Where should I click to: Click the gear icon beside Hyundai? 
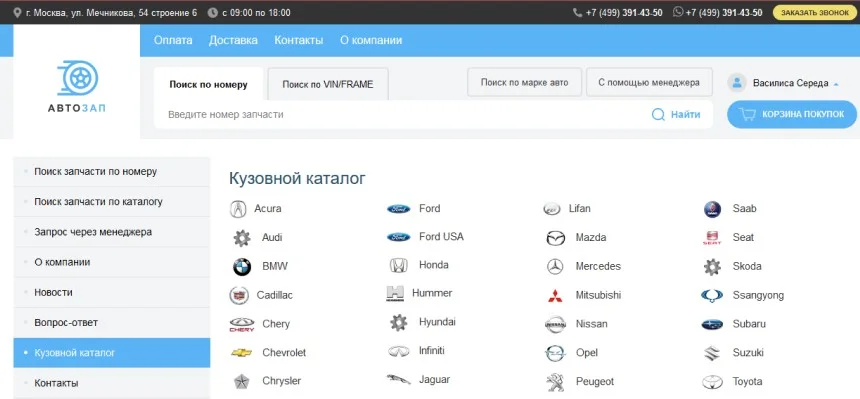pyautogui.click(x=399, y=322)
